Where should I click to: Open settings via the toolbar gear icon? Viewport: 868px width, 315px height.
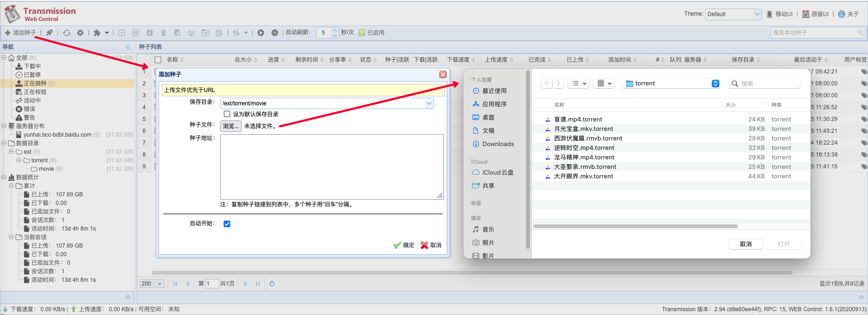pyautogui.click(x=80, y=33)
